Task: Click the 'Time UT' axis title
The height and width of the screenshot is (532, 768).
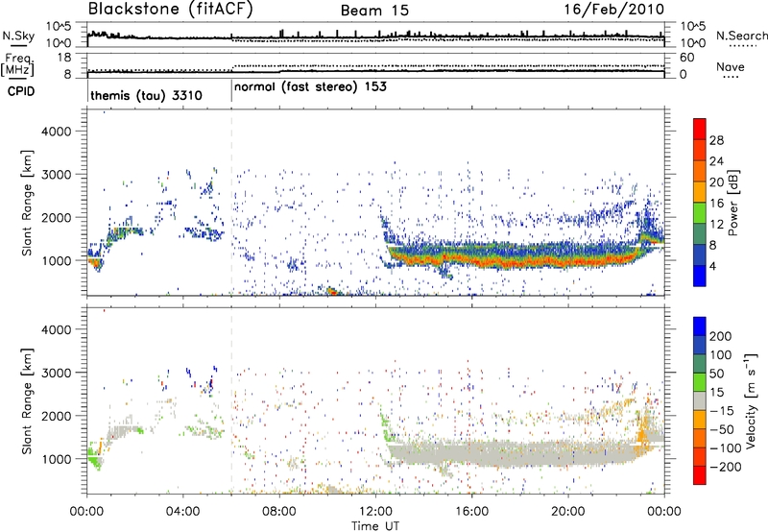Action: pyautogui.click(x=375, y=526)
